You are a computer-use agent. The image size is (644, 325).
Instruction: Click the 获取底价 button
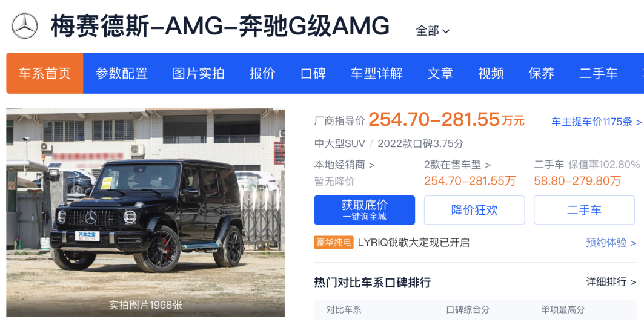pos(364,210)
